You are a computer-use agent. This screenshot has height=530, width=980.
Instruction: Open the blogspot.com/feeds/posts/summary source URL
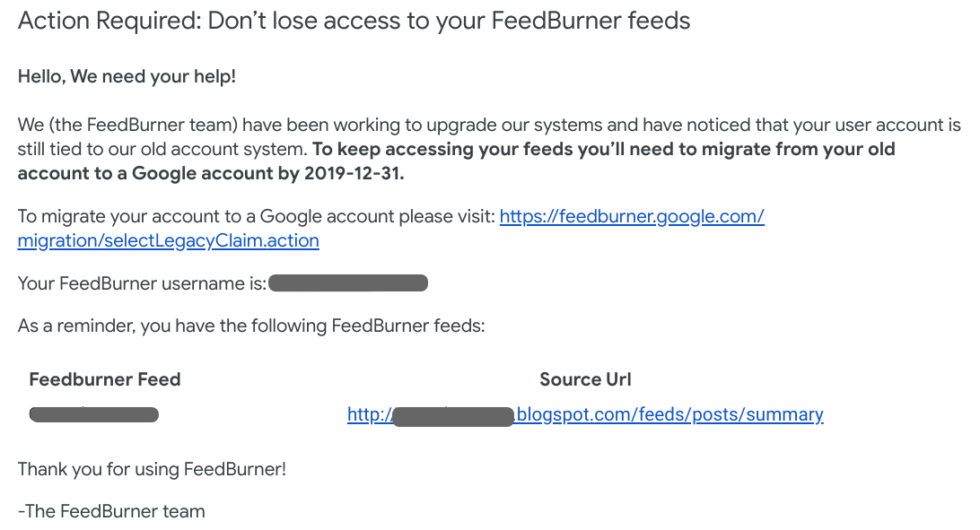click(670, 414)
